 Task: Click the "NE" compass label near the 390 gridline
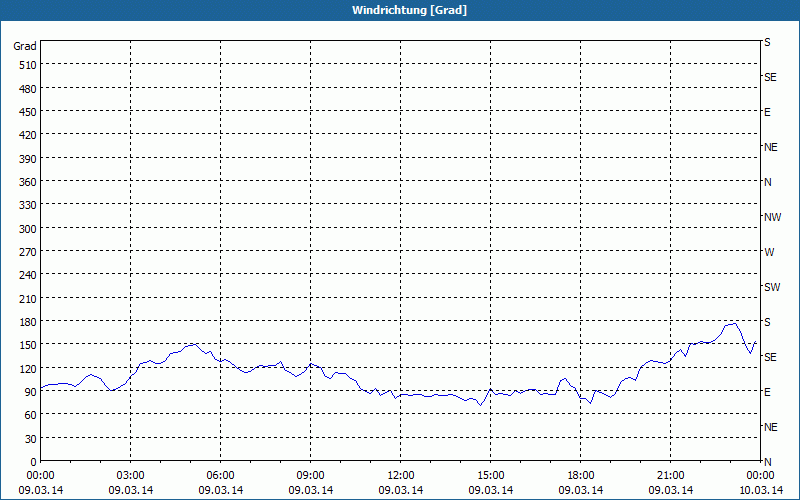[x=771, y=147]
